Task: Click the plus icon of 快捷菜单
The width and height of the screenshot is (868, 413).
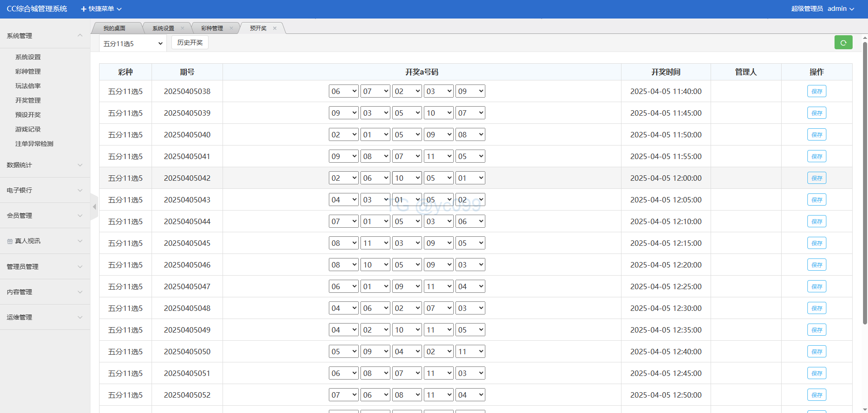Action: 83,9
